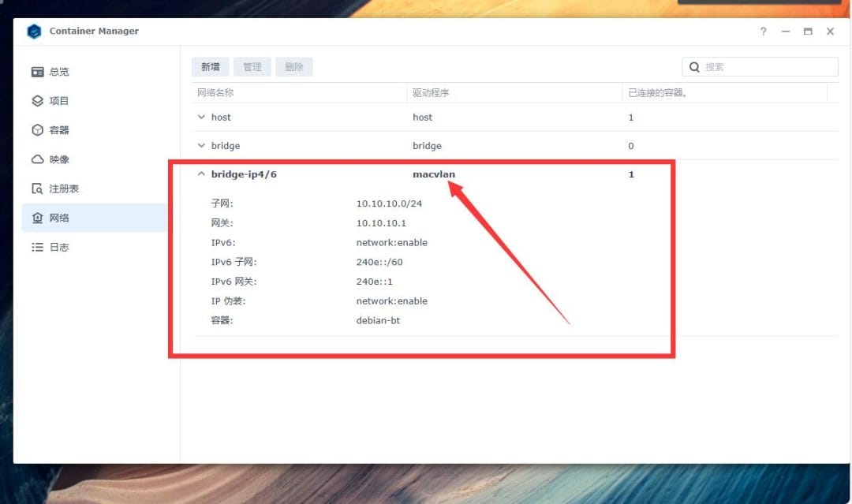Click the Images (映像) sidebar icon

point(36,159)
